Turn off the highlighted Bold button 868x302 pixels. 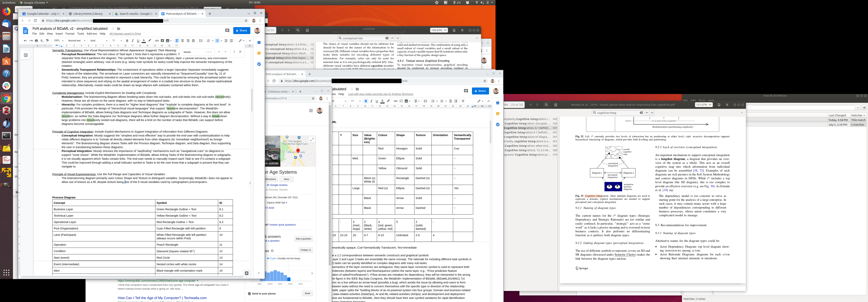click(366, 101)
